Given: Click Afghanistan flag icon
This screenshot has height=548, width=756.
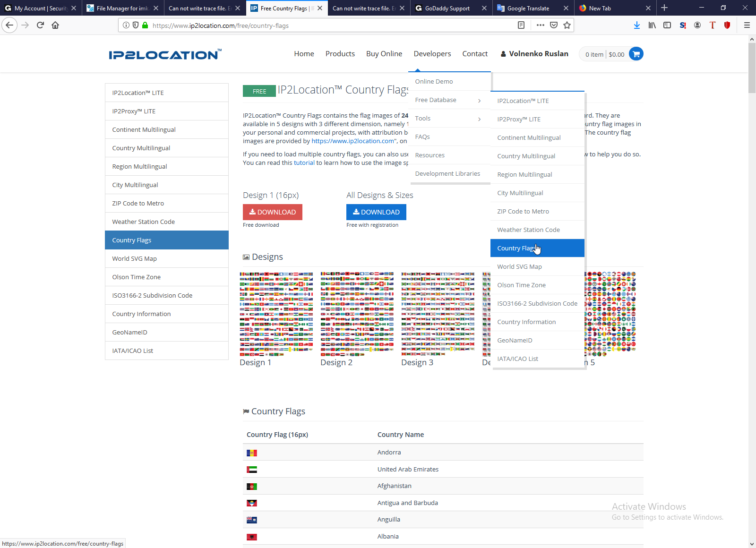Looking at the screenshot, I should tap(252, 487).
